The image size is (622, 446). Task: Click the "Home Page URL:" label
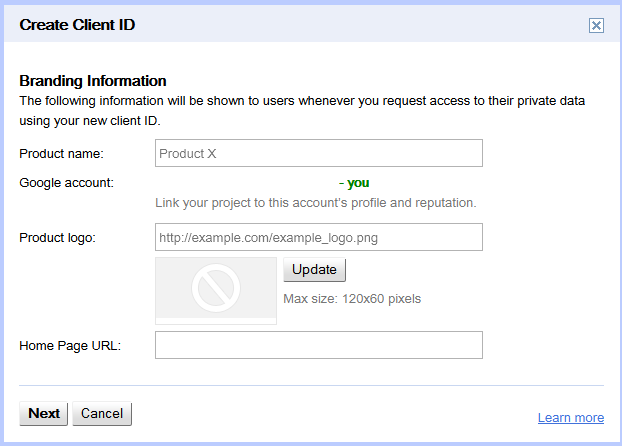(70, 346)
